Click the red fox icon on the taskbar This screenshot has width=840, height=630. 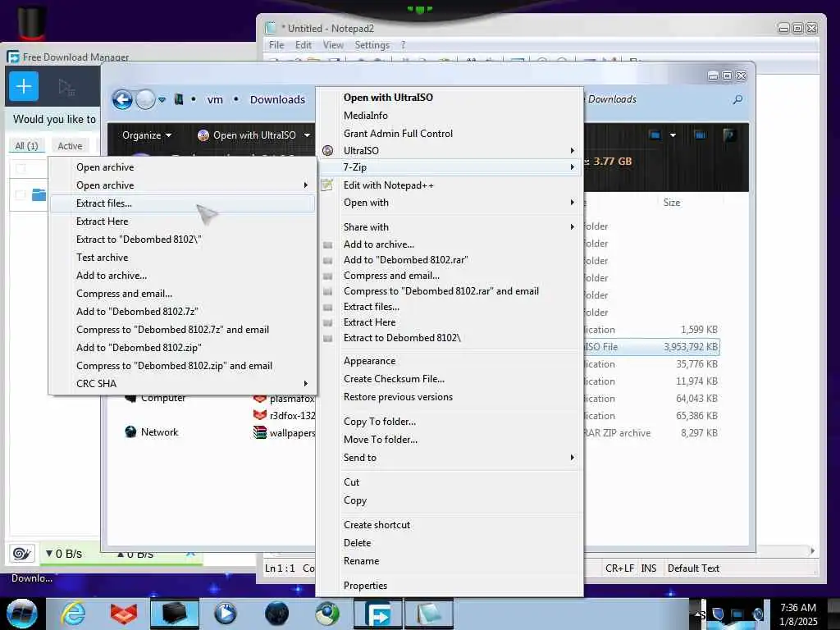point(124,614)
